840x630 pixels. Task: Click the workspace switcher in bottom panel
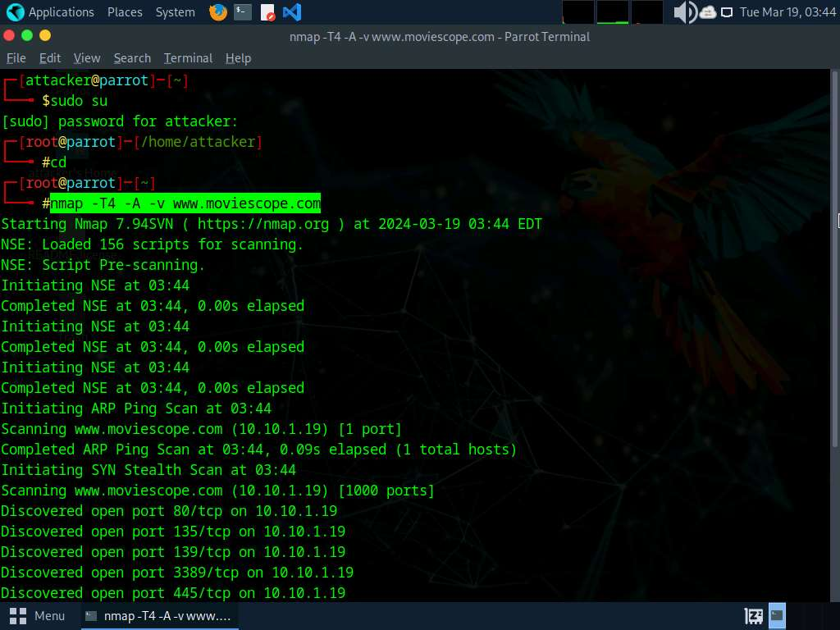(x=776, y=615)
